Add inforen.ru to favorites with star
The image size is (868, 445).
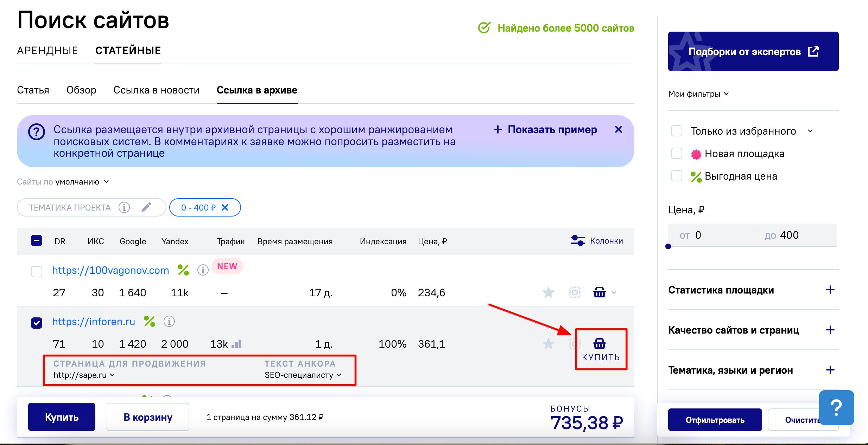click(548, 344)
